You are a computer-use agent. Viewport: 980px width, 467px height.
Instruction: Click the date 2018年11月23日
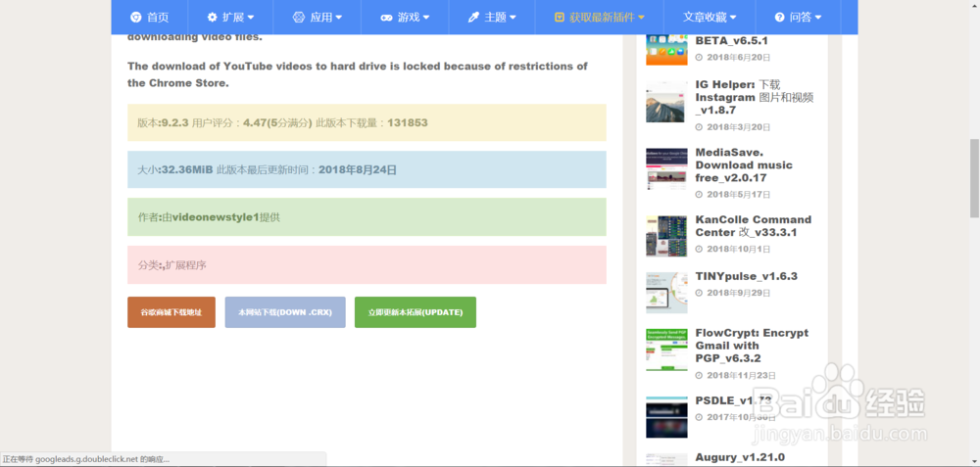741,375
